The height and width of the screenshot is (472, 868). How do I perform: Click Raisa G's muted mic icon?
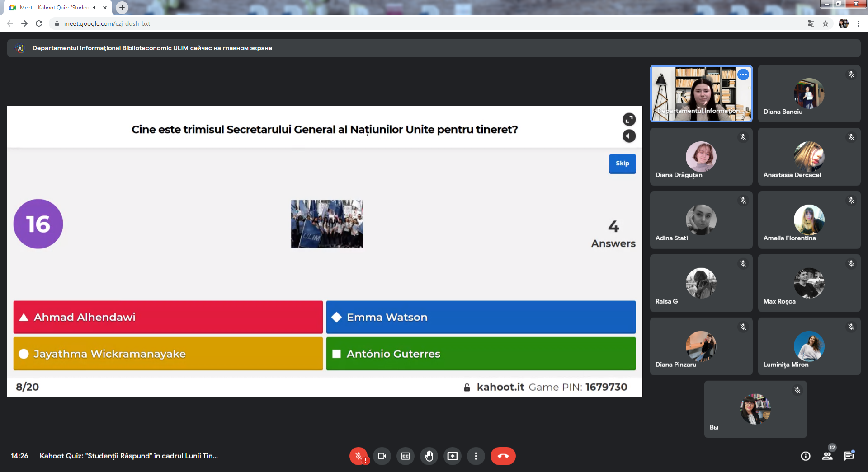743,264
